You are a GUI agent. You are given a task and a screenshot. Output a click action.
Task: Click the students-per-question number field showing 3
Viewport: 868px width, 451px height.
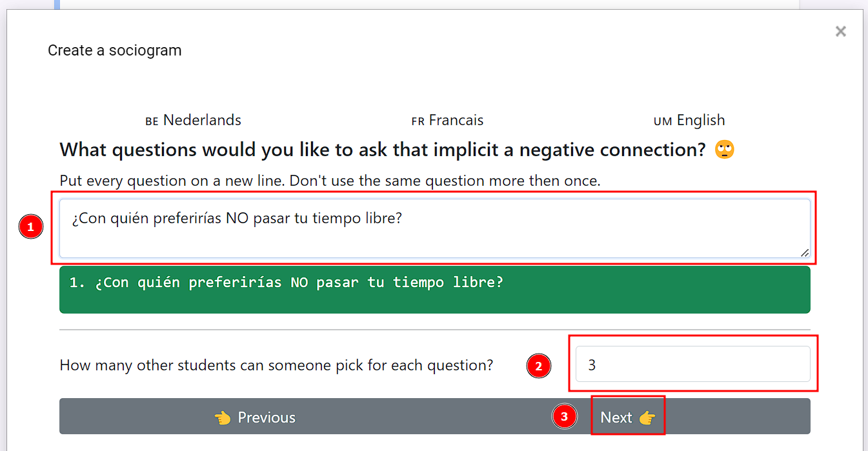(693, 364)
